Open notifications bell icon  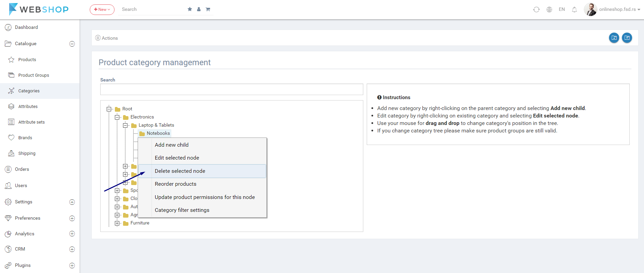pos(574,10)
